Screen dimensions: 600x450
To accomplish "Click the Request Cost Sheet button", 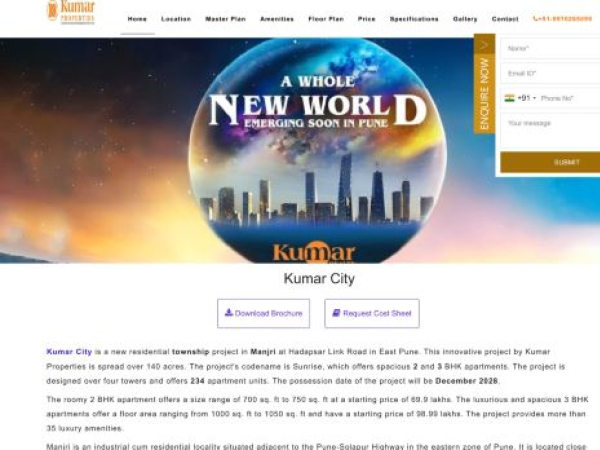I will (372, 313).
